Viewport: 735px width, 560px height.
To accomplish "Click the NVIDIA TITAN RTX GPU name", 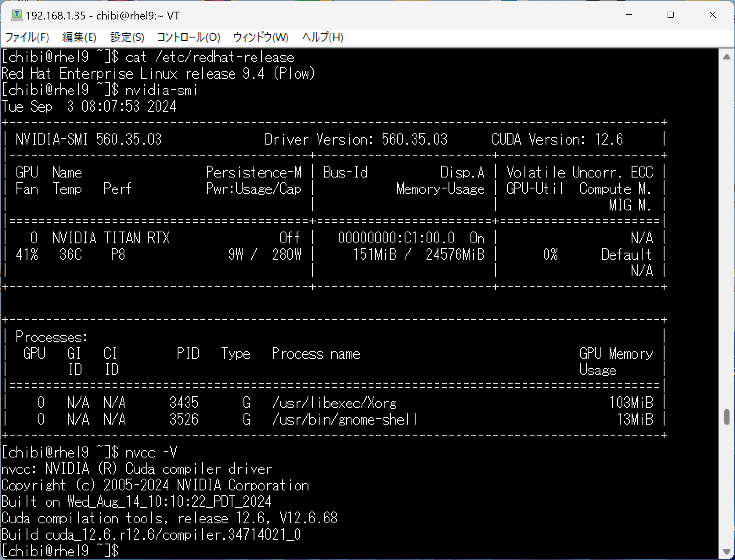I will (111, 238).
